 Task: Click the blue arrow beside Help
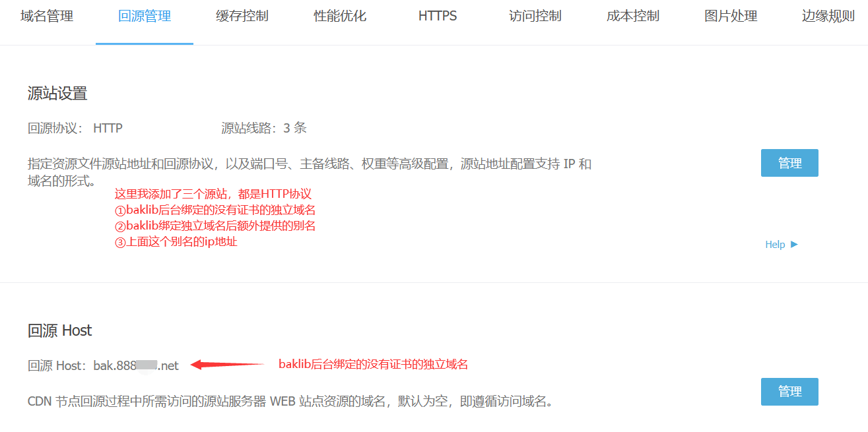click(794, 244)
